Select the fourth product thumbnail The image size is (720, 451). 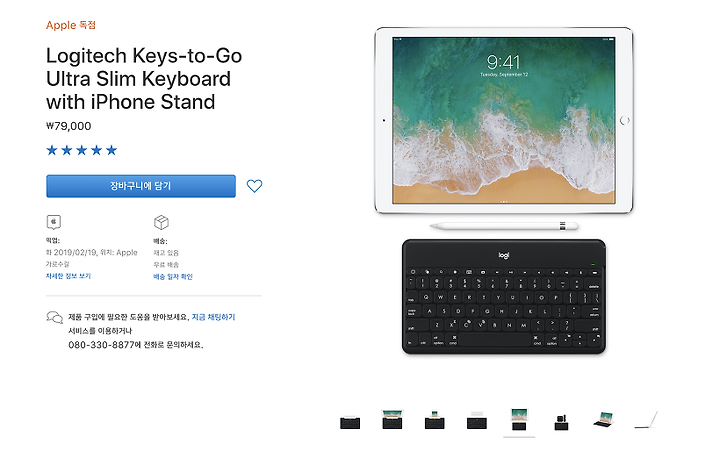tap(477, 420)
